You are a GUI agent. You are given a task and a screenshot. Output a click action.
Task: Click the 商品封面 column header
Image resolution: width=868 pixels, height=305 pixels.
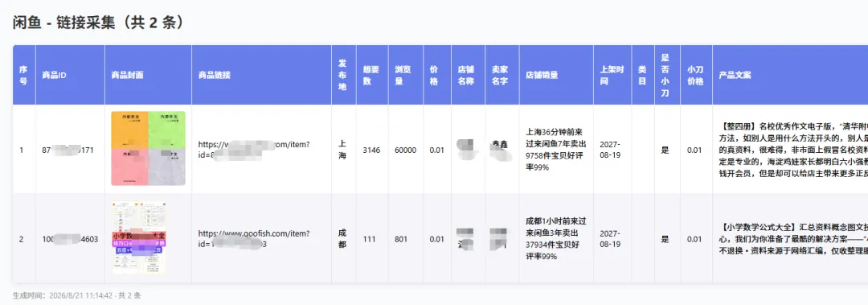tap(148, 75)
